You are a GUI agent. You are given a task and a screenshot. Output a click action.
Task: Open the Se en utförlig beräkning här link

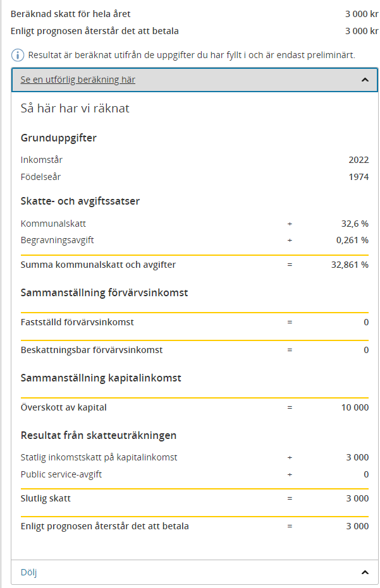click(78, 80)
